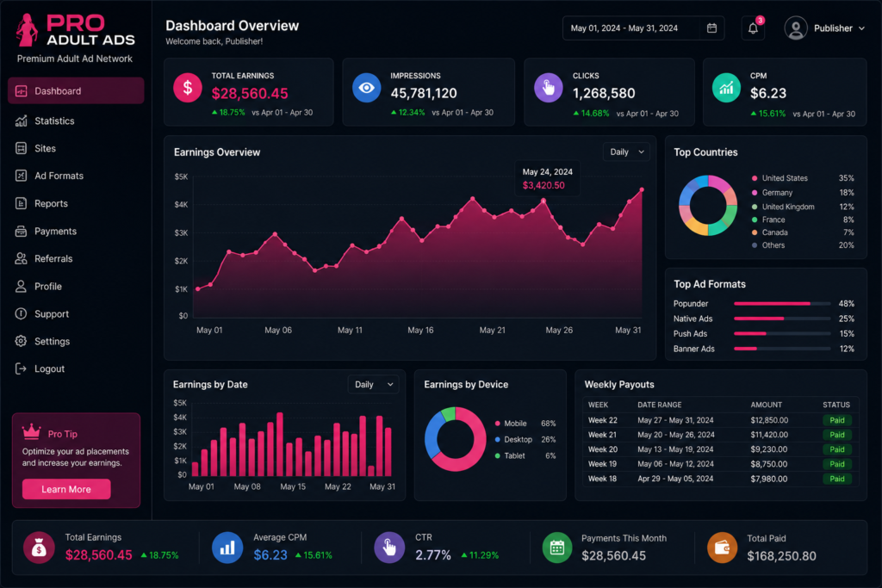The image size is (882, 588).
Task: Open the Earnings by Date Daily dropdown
Action: click(374, 385)
